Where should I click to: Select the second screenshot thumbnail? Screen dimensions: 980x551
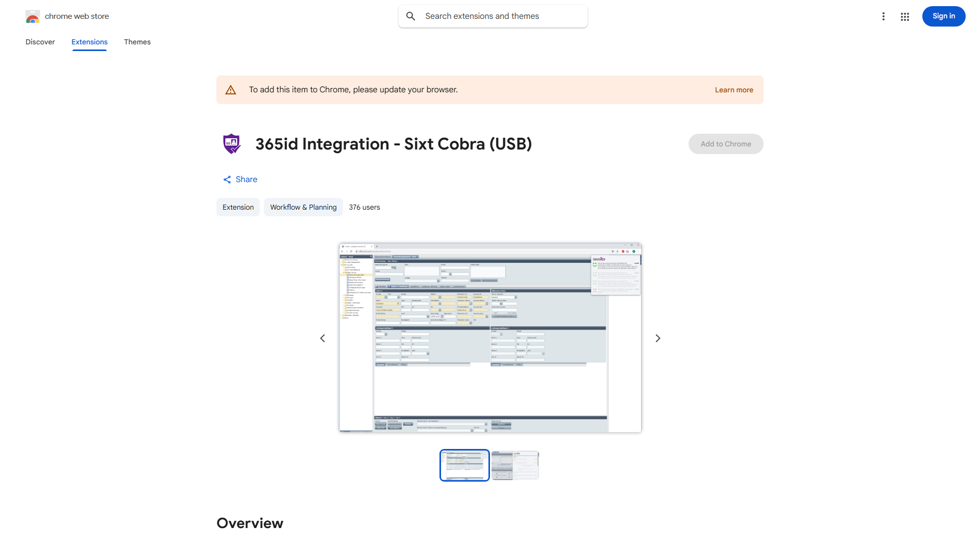tap(514, 465)
